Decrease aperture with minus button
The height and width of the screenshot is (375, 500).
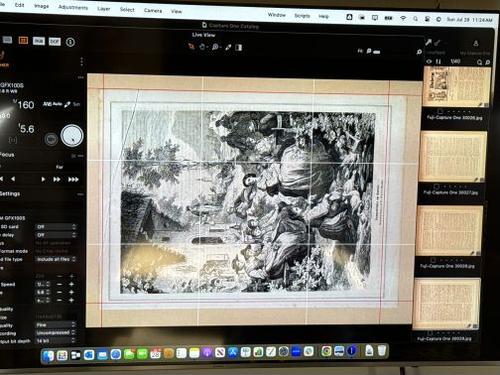(x=59, y=292)
